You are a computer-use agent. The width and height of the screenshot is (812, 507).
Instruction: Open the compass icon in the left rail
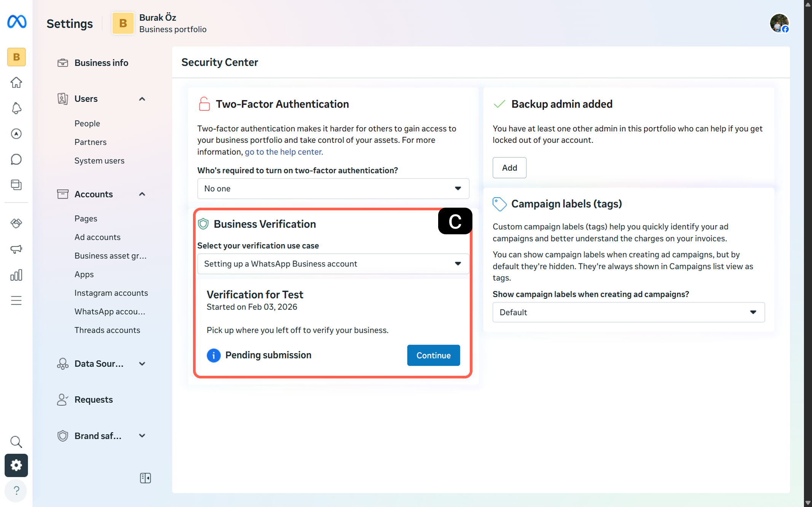pos(16,134)
